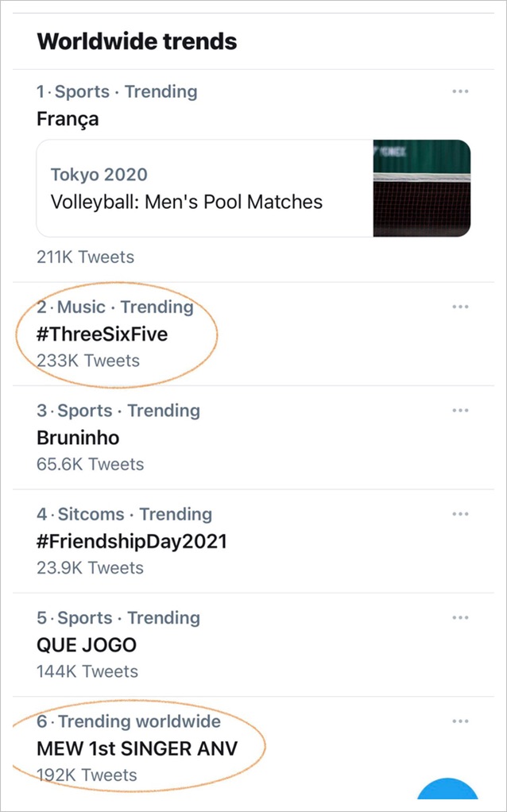Open Volleyball: Men's Pool Matches event
Image resolution: width=507 pixels, height=812 pixels.
(187, 202)
